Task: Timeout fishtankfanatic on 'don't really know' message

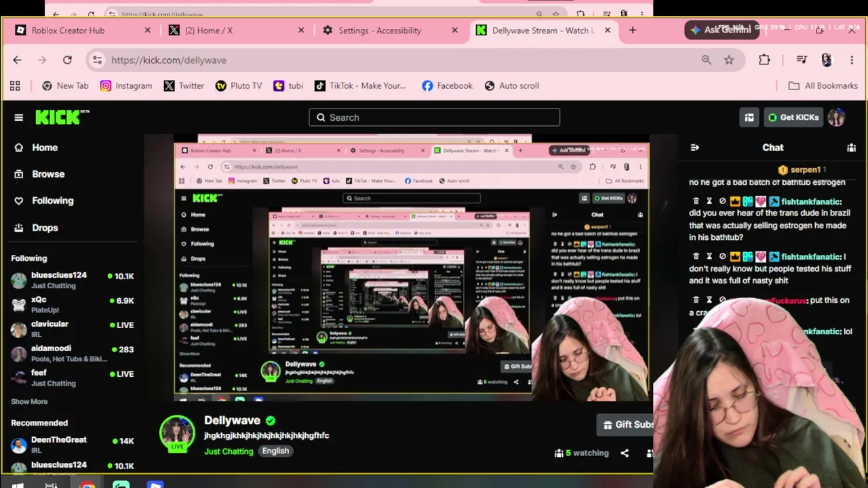Action: click(x=709, y=257)
